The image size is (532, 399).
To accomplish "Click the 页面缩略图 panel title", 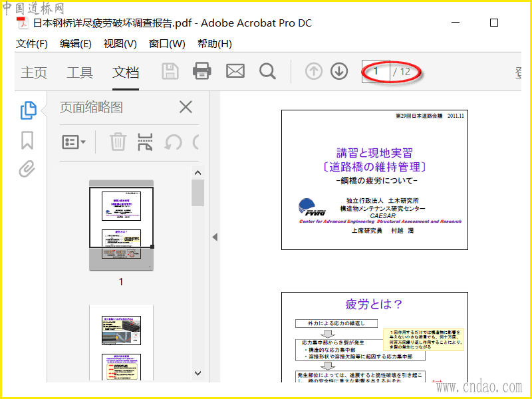I will click(x=91, y=107).
